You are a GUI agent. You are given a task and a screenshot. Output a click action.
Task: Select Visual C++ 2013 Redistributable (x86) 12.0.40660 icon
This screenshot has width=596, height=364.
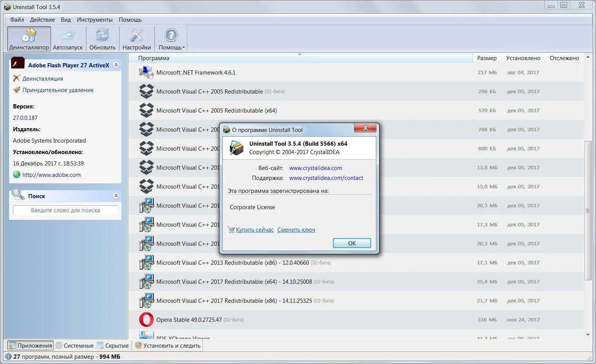coord(146,262)
